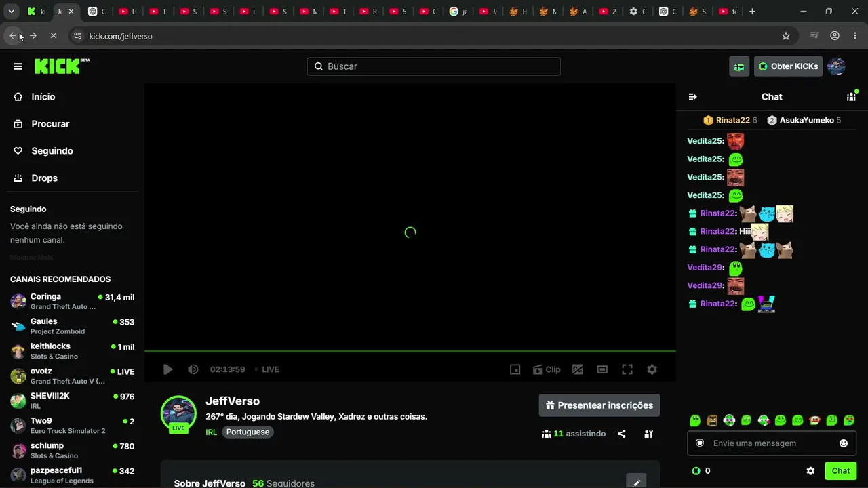Open Procurar in the sidebar
868x488 pixels.
pyautogui.click(x=72, y=124)
